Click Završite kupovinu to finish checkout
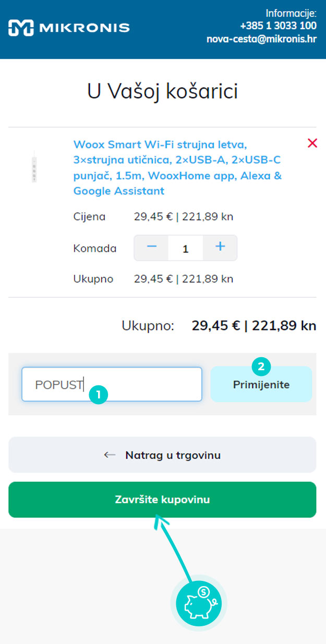The width and height of the screenshot is (326, 644). (x=162, y=500)
